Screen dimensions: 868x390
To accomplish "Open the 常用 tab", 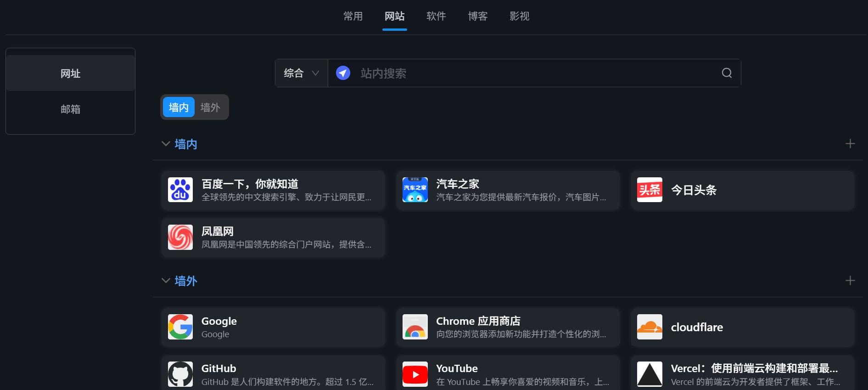I will tap(353, 17).
